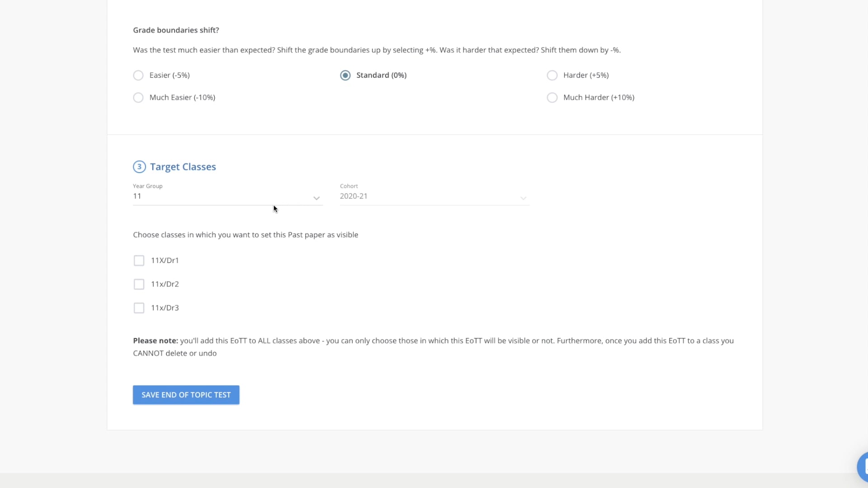The width and height of the screenshot is (868, 488).
Task: Select the "Easier (-5%)" radio button
Action: (138, 75)
